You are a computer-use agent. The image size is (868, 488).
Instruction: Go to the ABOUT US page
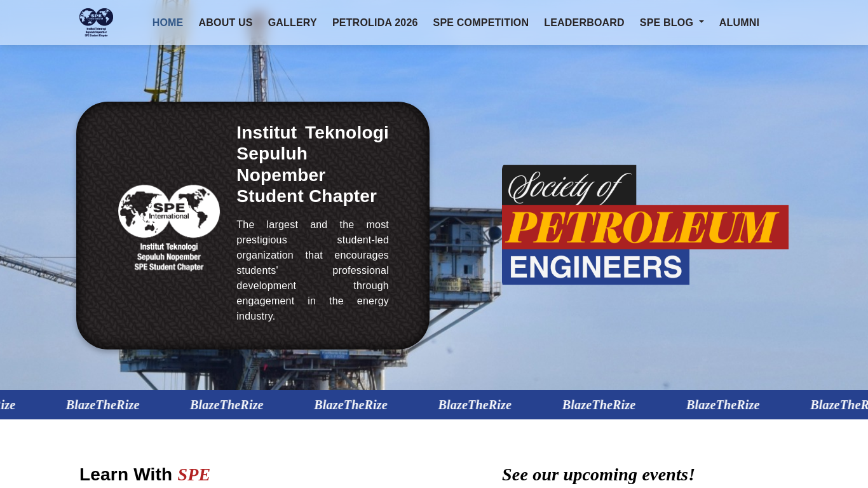[x=226, y=23]
